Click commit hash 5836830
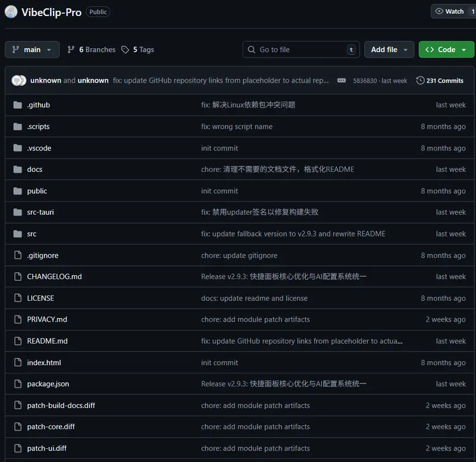 point(365,81)
